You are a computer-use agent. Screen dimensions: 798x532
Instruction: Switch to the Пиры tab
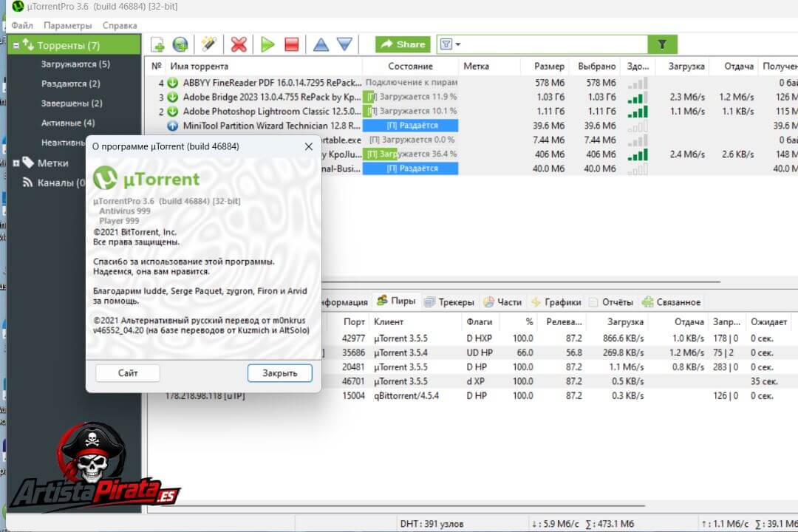(x=397, y=301)
